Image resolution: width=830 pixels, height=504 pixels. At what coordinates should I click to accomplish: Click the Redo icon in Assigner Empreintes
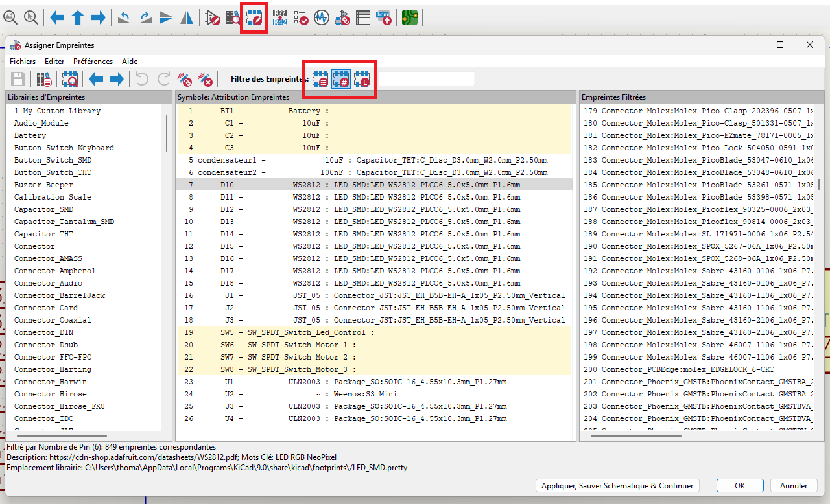click(163, 80)
